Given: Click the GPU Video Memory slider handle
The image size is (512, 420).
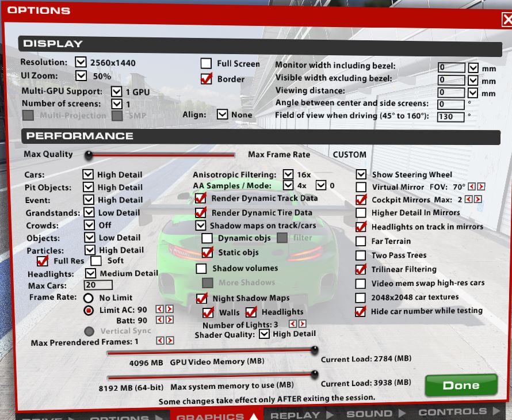Looking at the screenshot, I should point(315,350).
